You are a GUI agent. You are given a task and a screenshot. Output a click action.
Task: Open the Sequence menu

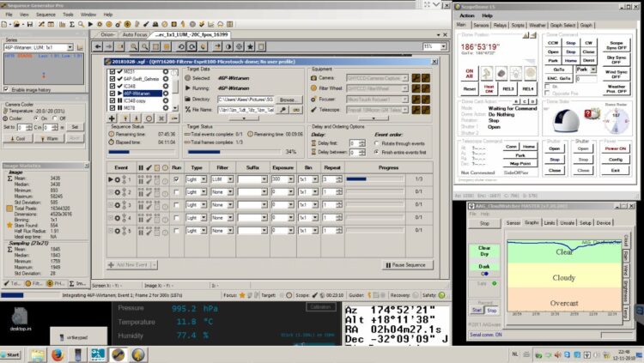tap(46, 15)
